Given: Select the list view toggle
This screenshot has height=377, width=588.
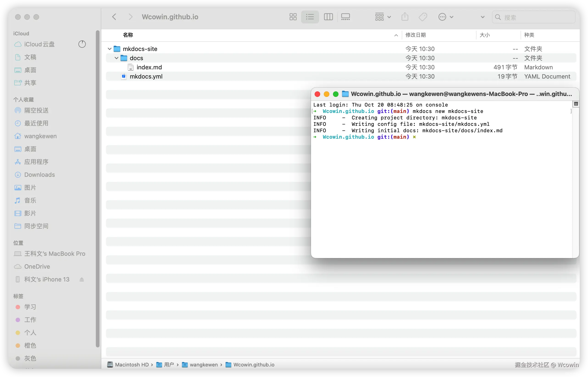Looking at the screenshot, I should click(310, 17).
